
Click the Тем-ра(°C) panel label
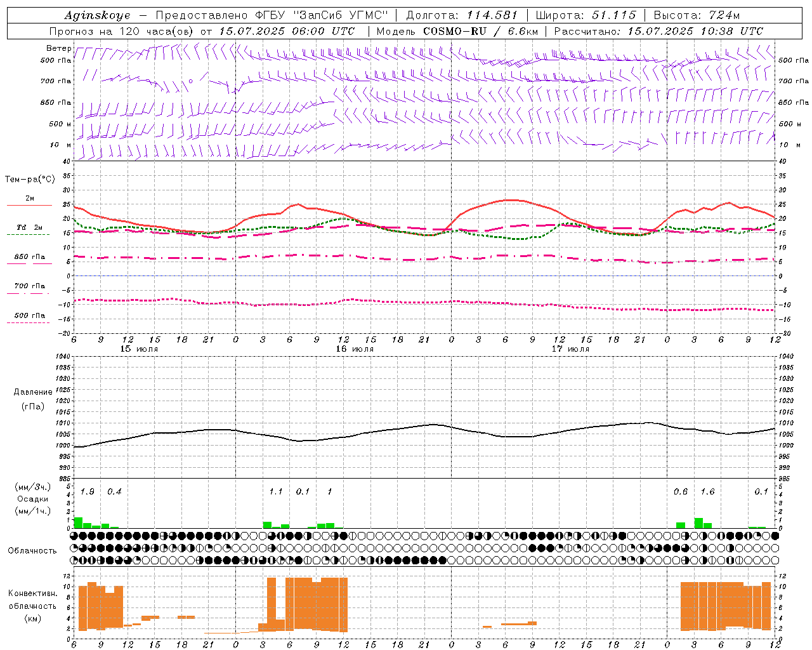[29, 180]
